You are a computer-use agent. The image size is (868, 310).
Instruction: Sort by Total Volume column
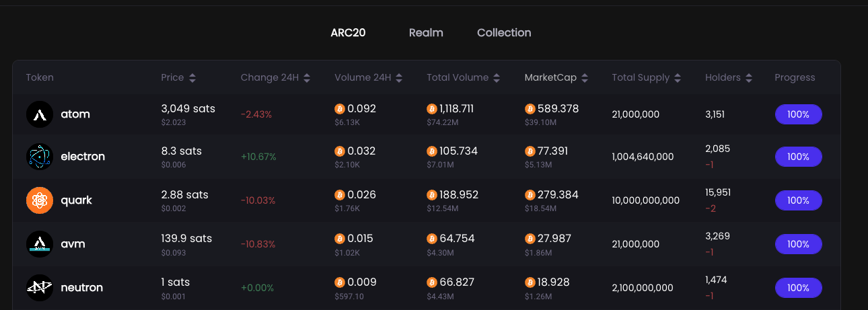[463, 78]
